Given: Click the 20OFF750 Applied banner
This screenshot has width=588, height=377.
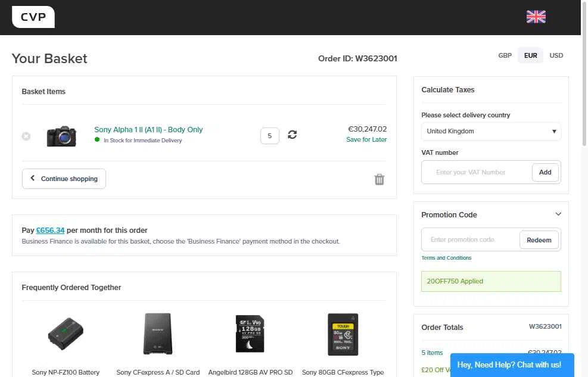Looking at the screenshot, I should click(x=491, y=282).
